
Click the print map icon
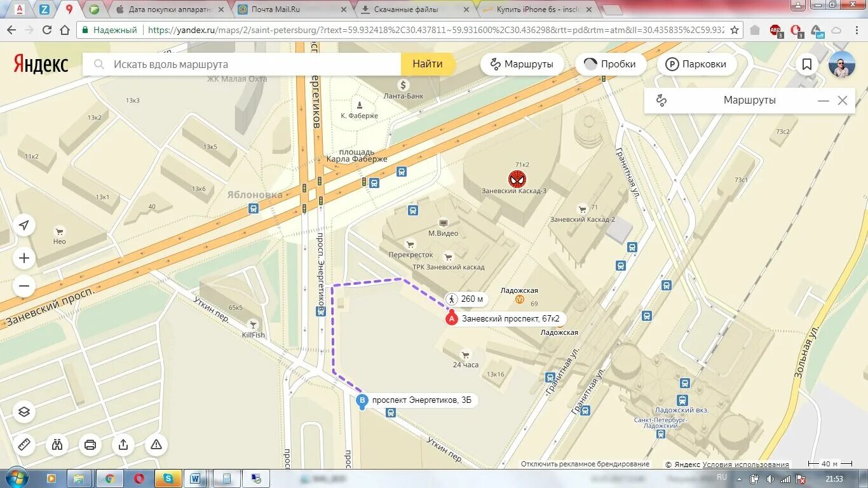(x=90, y=445)
